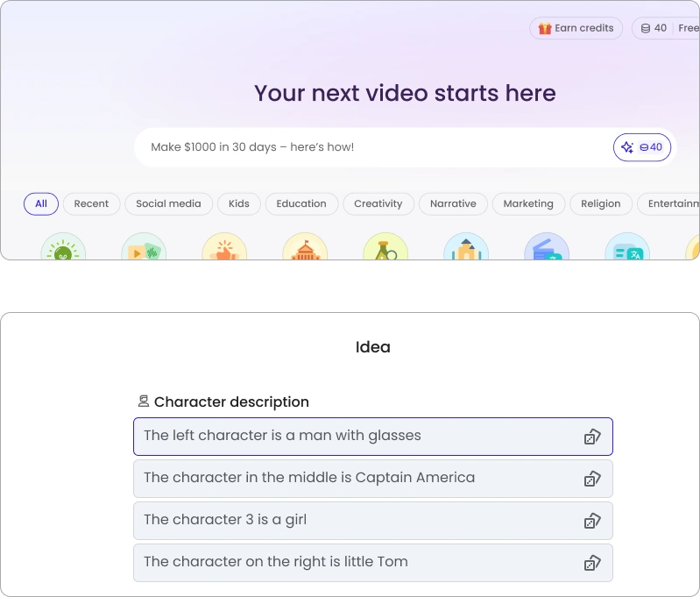Screen dimensions: 700x597
Task: Select the blue clapperboard template icon
Action: (547, 246)
